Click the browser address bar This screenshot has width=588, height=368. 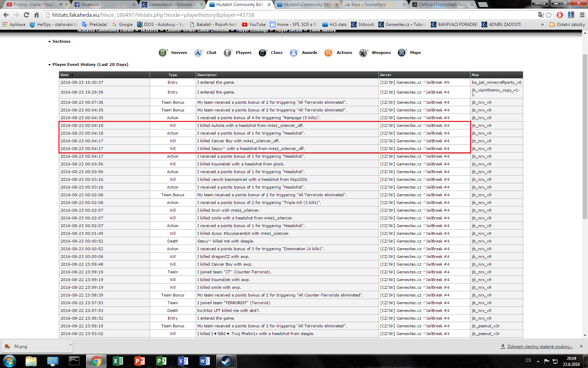coord(280,15)
